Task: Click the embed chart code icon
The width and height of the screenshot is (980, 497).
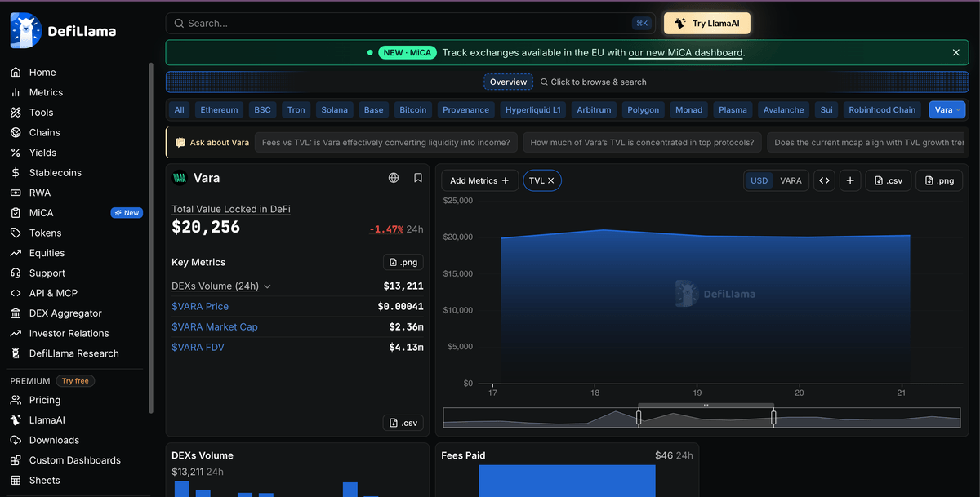Action: click(x=824, y=180)
